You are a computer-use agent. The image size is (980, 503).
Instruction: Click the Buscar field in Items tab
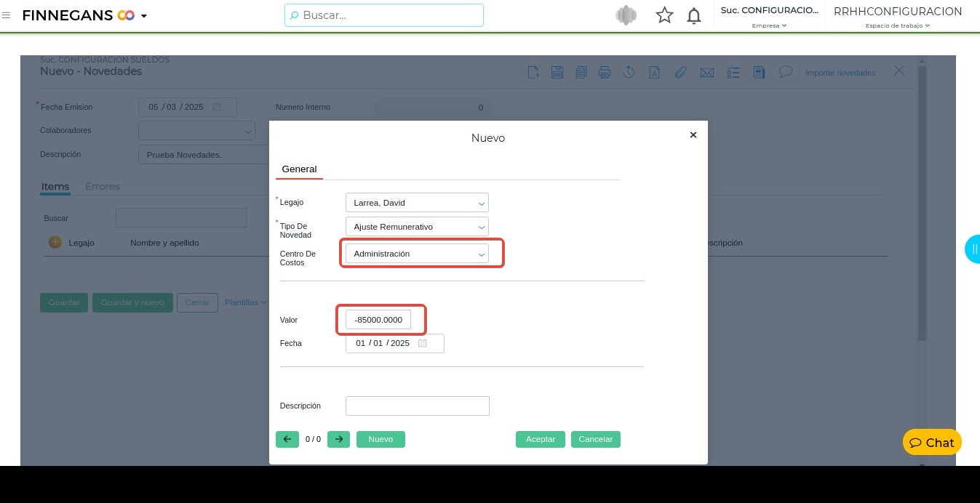pyautogui.click(x=181, y=218)
